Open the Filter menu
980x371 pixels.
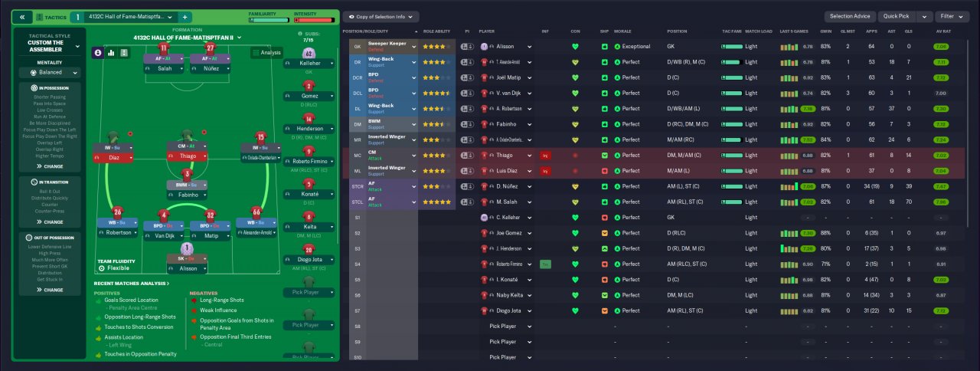952,16
